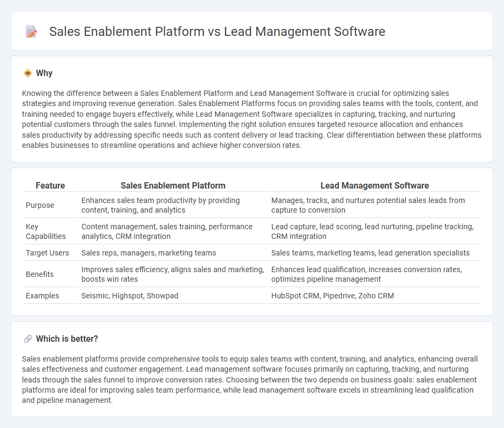Screen dimensions: 504x428
Task: Click the orange diamond icon next to Why
Action: pos(28,73)
